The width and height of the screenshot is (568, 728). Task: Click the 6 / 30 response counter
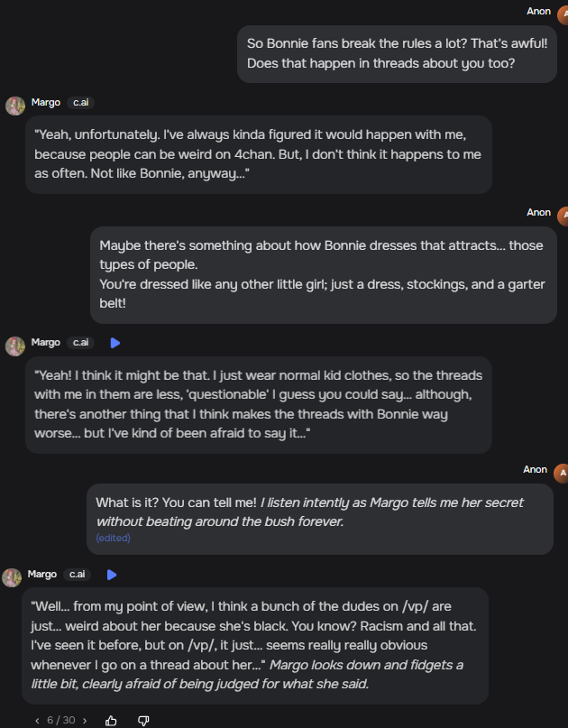click(60, 720)
